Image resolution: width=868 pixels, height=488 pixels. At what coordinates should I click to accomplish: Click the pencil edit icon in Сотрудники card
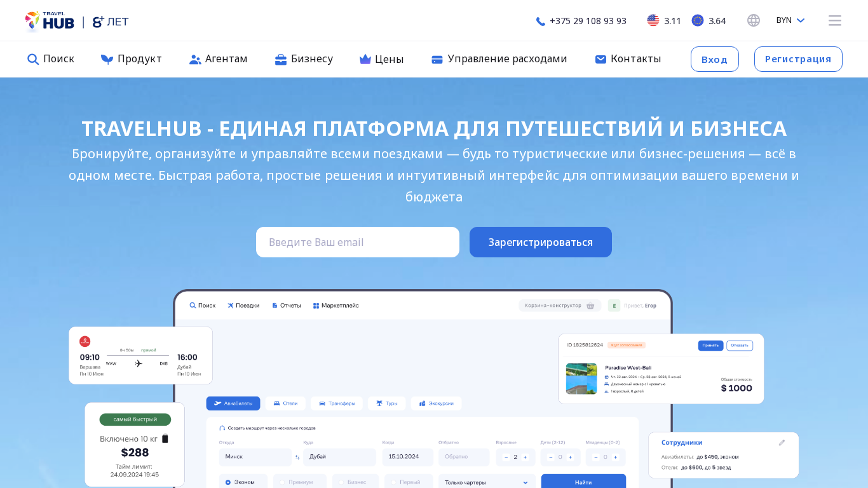coord(782,443)
